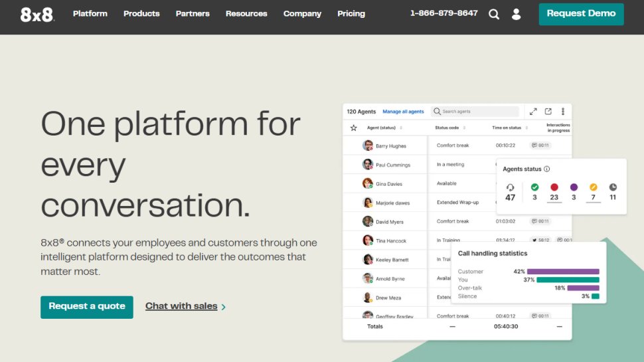Click the Search agents input field
Image resolution: width=644 pixels, height=362 pixels.
point(475,112)
